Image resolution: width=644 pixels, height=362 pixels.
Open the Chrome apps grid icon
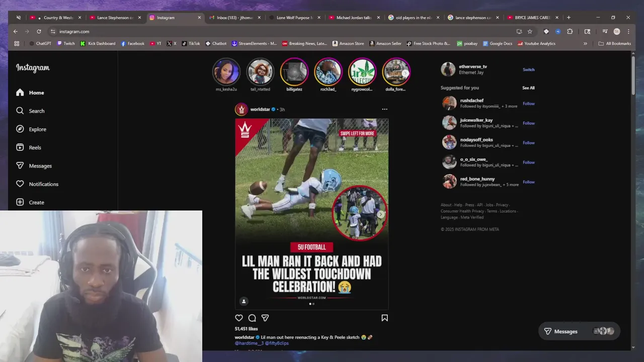(17, 44)
